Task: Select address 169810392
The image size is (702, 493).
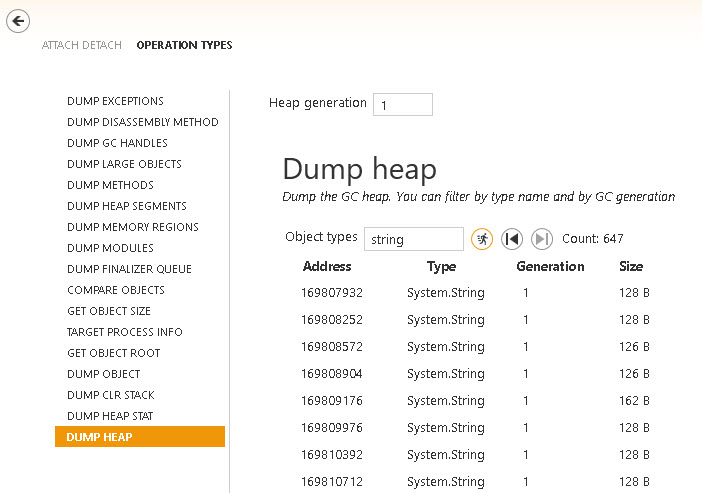Action: pyautogui.click(x=332, y=454)
